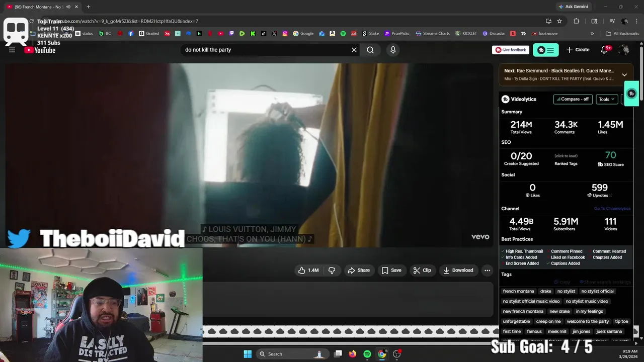Viewport: 644px width, 362px height.
Task: Go to the YouTube home logo
Action: [40, 50]
